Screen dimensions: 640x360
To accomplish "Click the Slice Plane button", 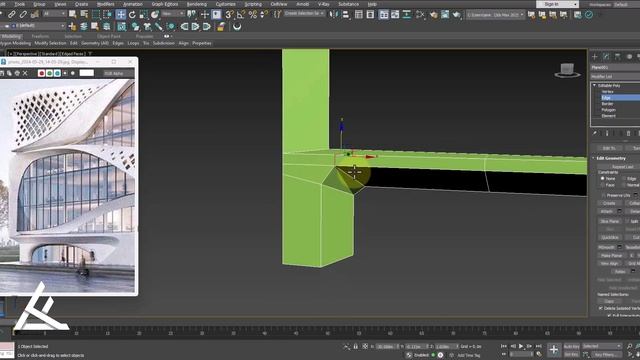I will 609,221.
